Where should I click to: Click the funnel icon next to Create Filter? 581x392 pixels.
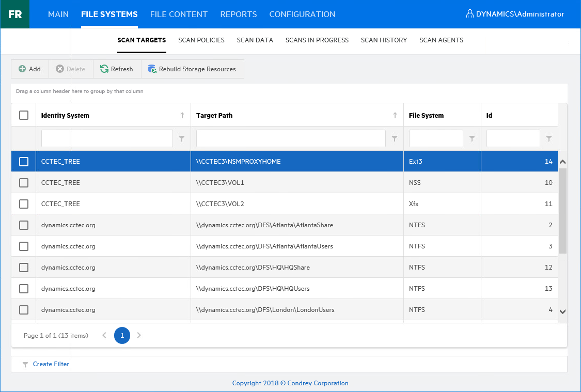click(25, 364)
